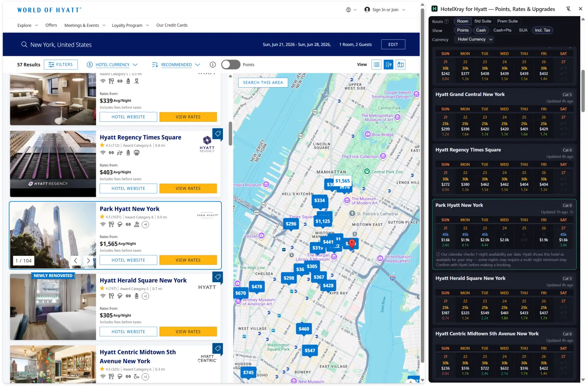
Task: Click the $460 map price marker
Action: [304, 329]
